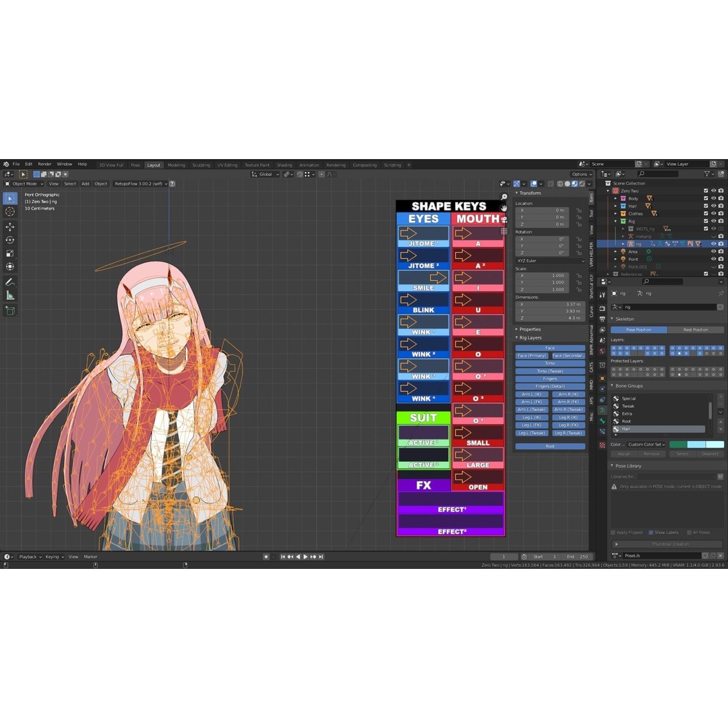
Task: Choose the Scale tool
Action: 9,253
